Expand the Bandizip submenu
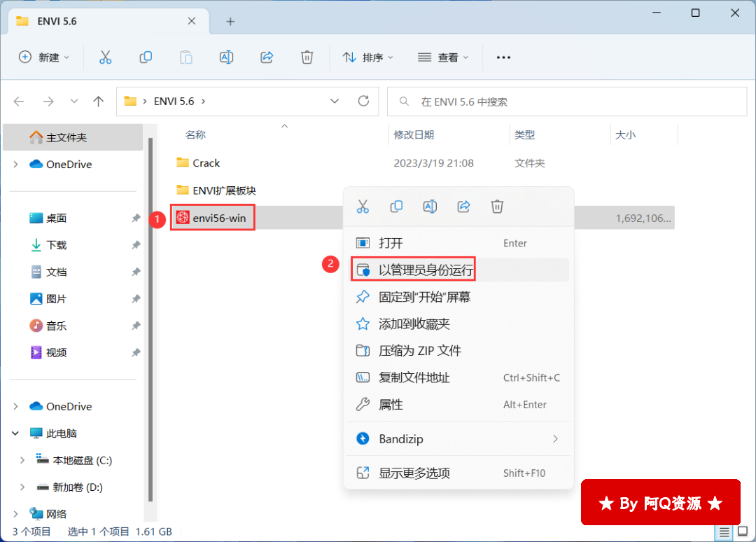 (x=555, y=439)
